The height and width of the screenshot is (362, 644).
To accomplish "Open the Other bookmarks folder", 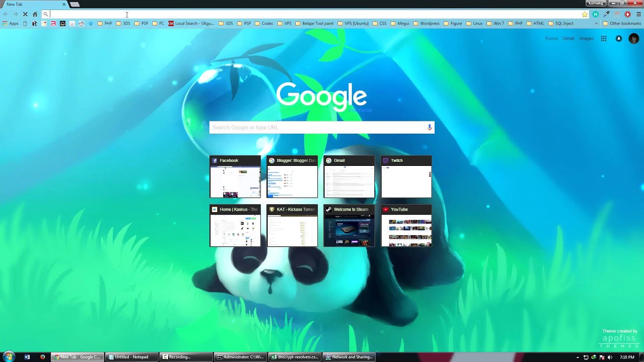I will [622, 24].
